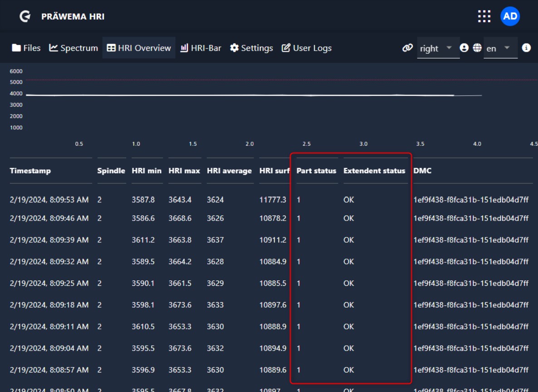Select the HRI-Bar tab
The height and width of the screenshot is (392, 538).
(201, 48)
